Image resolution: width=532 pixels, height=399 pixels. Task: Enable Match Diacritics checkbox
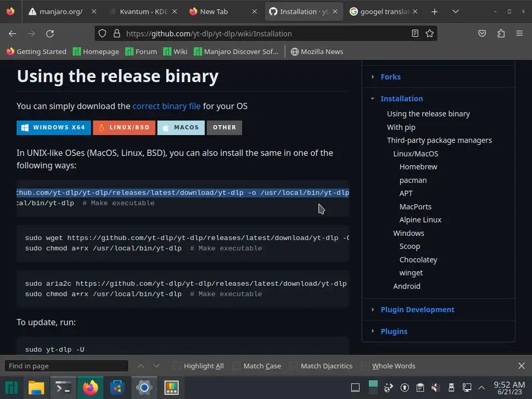294,366
